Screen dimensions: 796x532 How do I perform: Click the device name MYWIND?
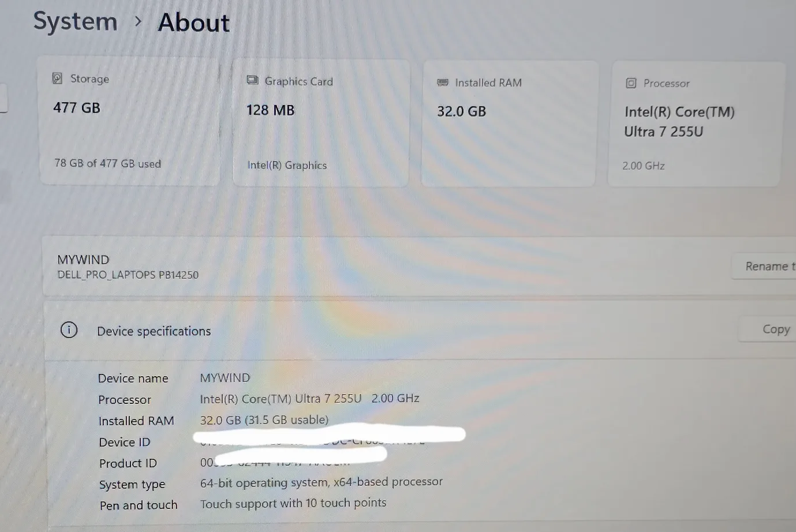pos(83,259)
